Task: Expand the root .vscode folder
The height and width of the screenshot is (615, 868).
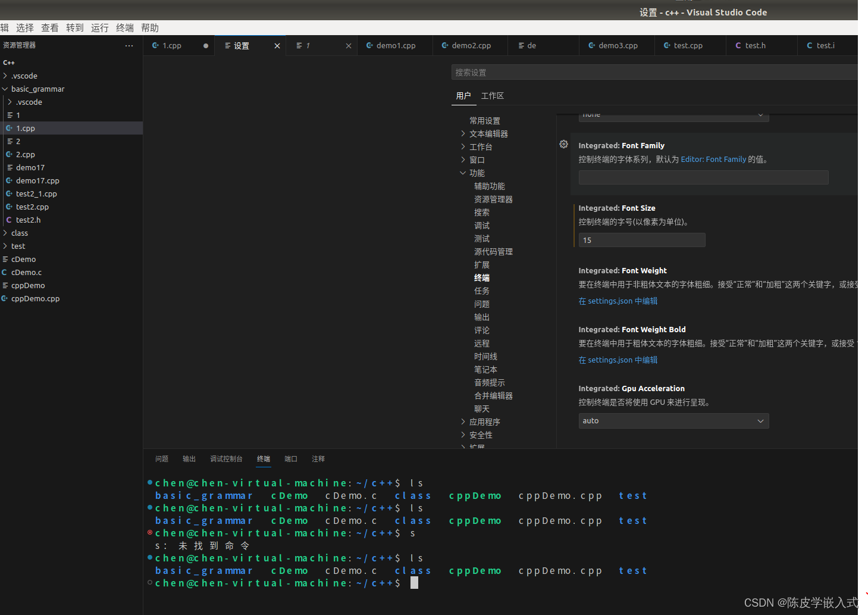Action: (x=5, y=76)
